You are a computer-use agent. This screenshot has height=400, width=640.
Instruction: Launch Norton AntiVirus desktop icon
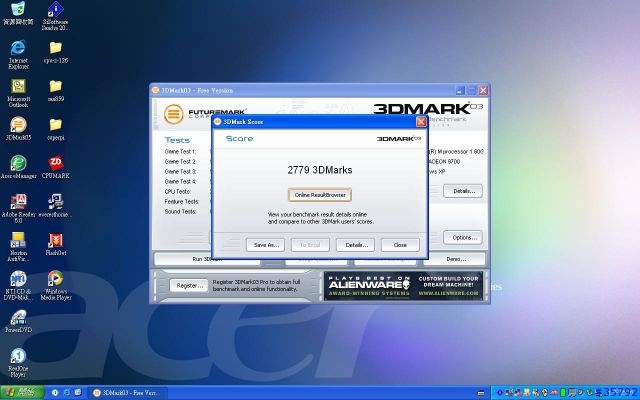coord(18,247)
